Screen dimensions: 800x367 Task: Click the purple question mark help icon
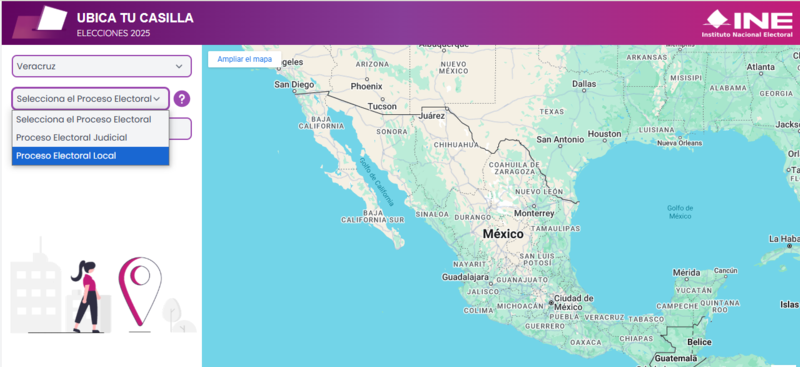pos(182,99)
